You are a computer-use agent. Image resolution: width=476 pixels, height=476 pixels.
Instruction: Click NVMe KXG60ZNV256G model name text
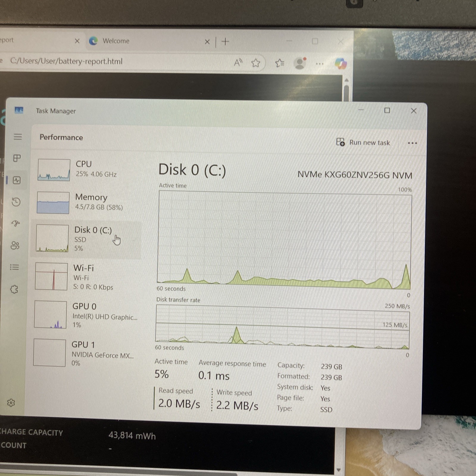pyautogui.click(x=355, y=175)
